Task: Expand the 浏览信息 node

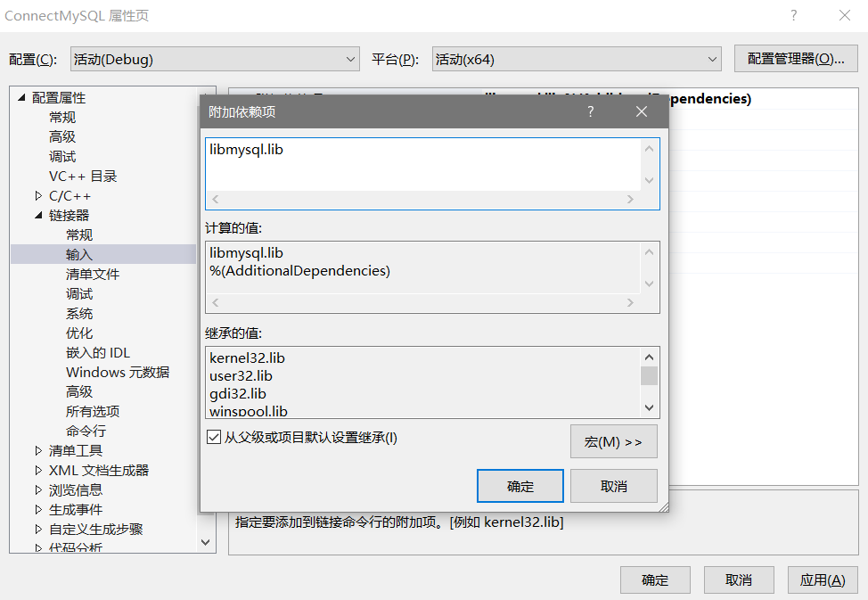Action: coord(38,490)
